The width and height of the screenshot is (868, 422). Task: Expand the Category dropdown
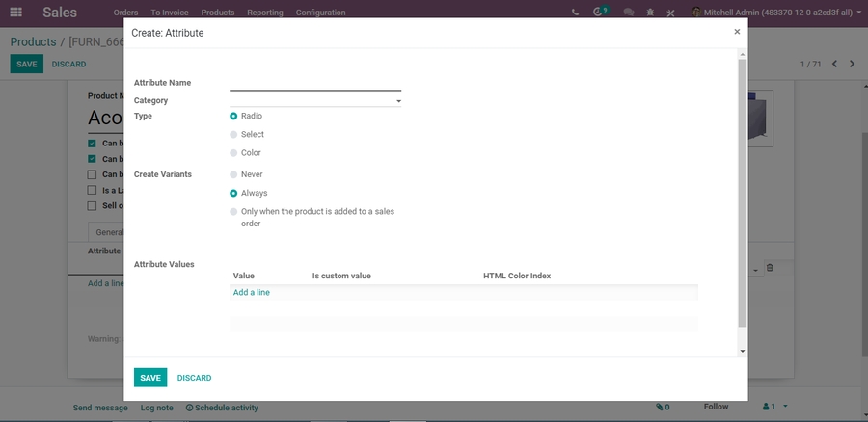click(x=398, y=100)
